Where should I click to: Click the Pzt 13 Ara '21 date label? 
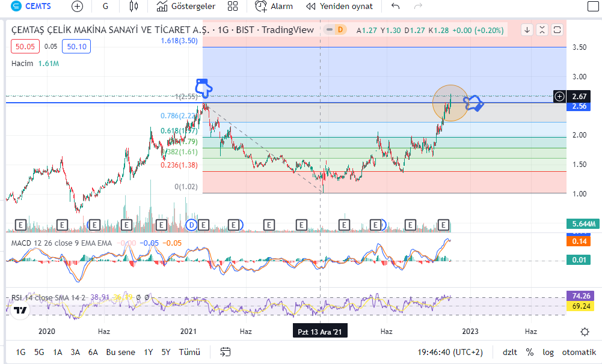(320, 332)
